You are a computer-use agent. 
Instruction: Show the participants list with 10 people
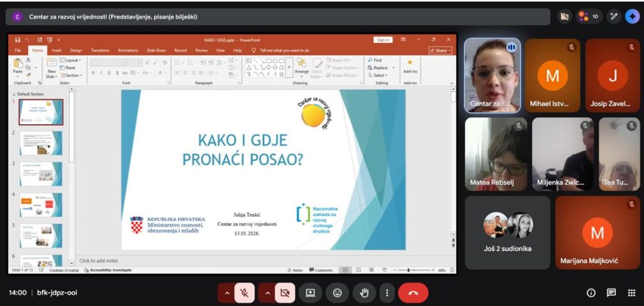(589, 16)
